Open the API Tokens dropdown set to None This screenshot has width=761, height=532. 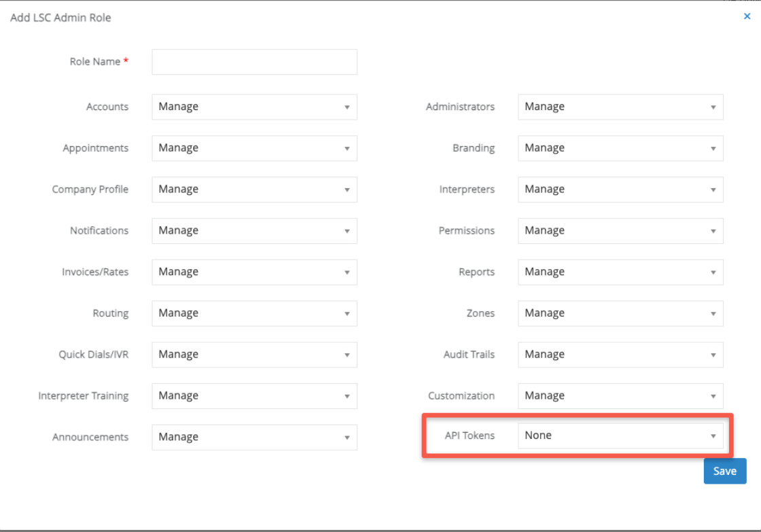(620, 436)
